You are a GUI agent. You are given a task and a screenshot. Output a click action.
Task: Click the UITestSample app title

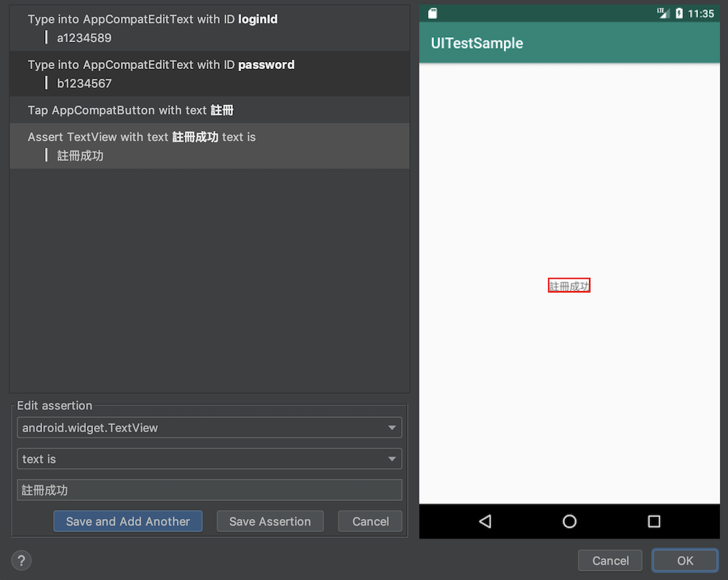point(477,43)
